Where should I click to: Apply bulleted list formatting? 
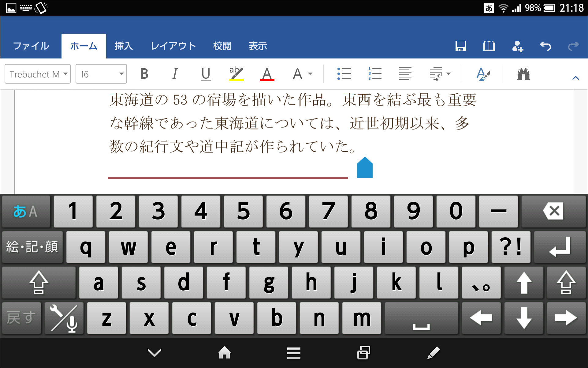coord(344,73)
